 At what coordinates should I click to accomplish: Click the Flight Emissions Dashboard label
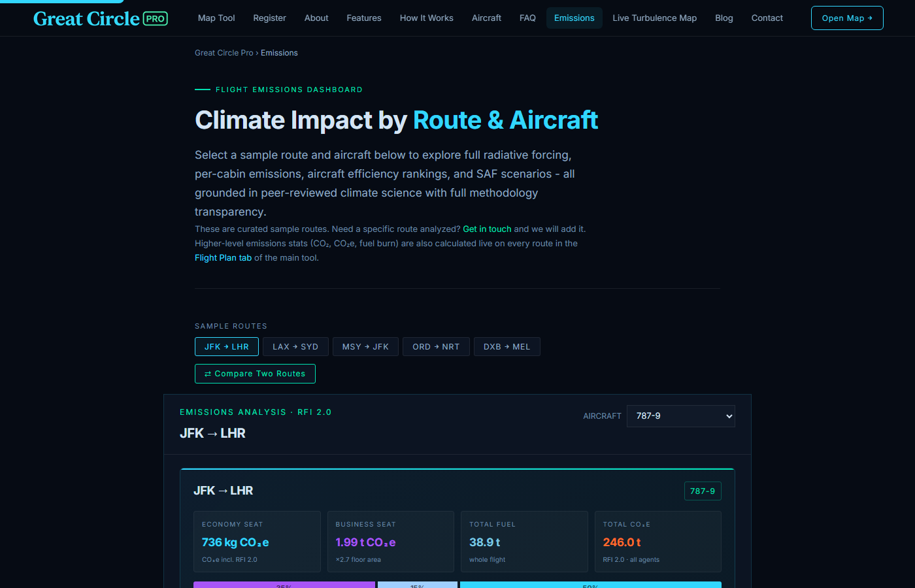coord(289,90)
